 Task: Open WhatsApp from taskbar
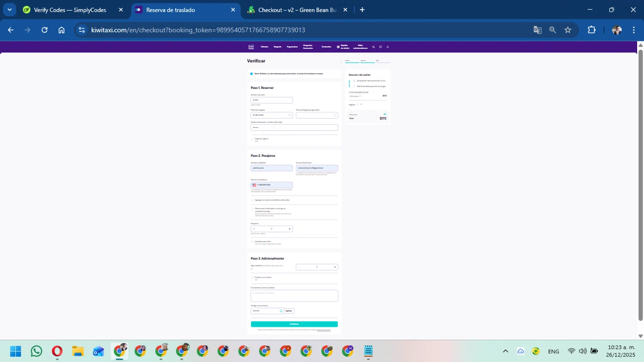(x=36, y=351)
